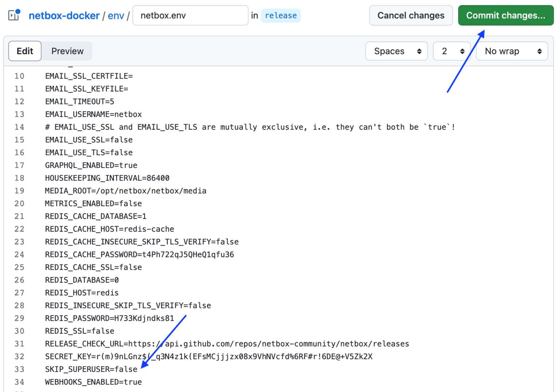The image size is (559, 392).
Task: Open the indent size dropdown set to 2
Action: (451, 51)
